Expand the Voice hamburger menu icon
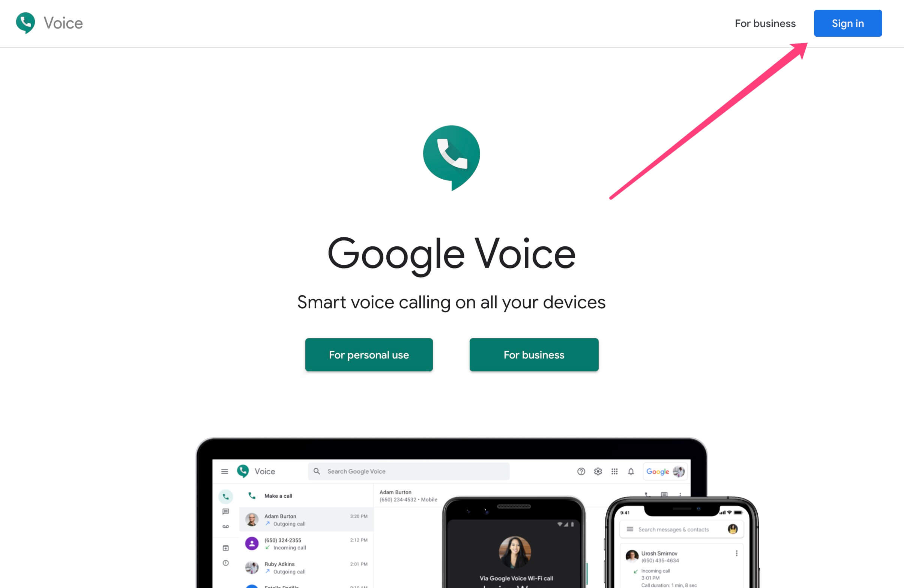Viewport: 904px width, 588px height. [224, 471]
